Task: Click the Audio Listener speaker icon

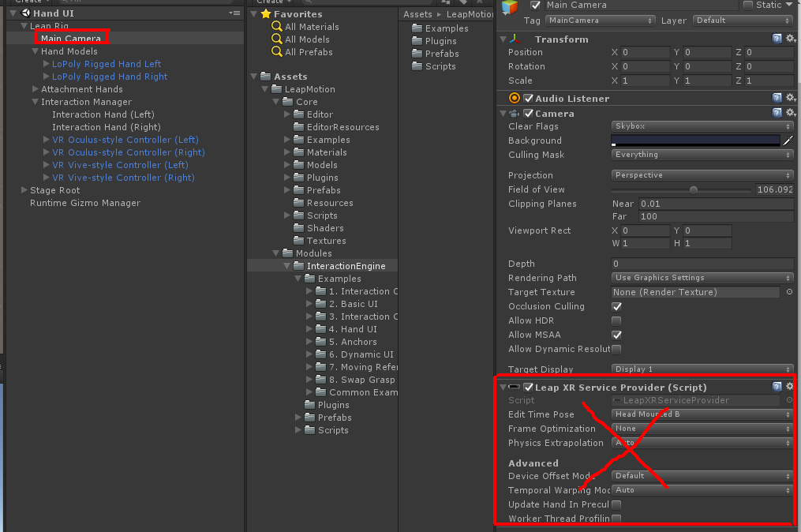Action: point(514,97)
